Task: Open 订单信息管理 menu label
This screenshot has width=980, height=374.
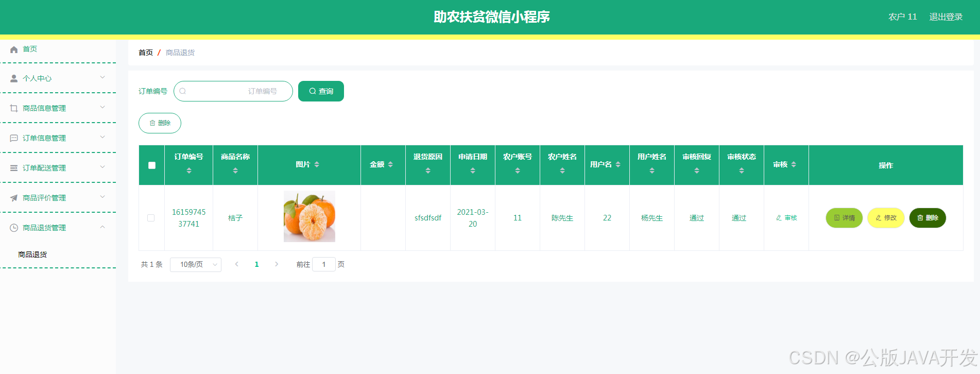Action: click(44, 138)
